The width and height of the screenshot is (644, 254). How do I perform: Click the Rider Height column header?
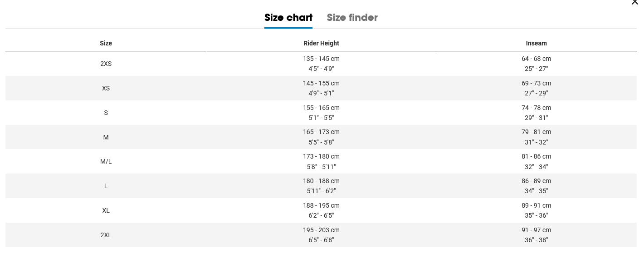[x=321, y=43]
